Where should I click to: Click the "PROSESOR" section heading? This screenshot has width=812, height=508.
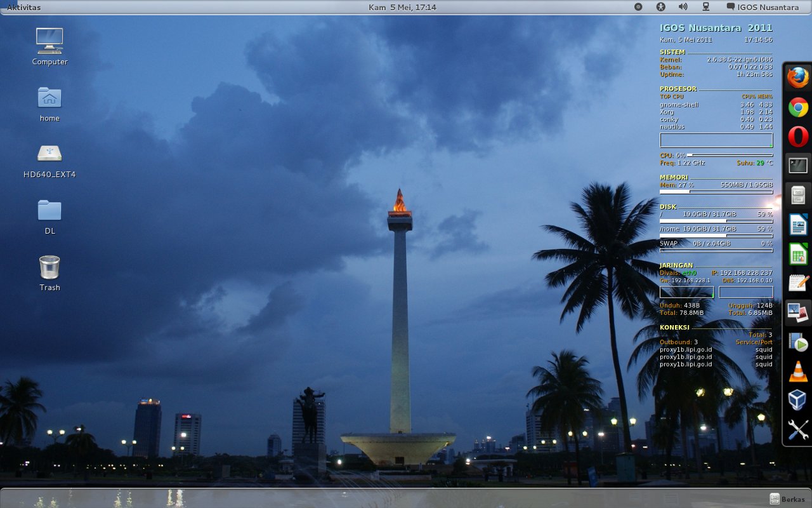(678, 89)
